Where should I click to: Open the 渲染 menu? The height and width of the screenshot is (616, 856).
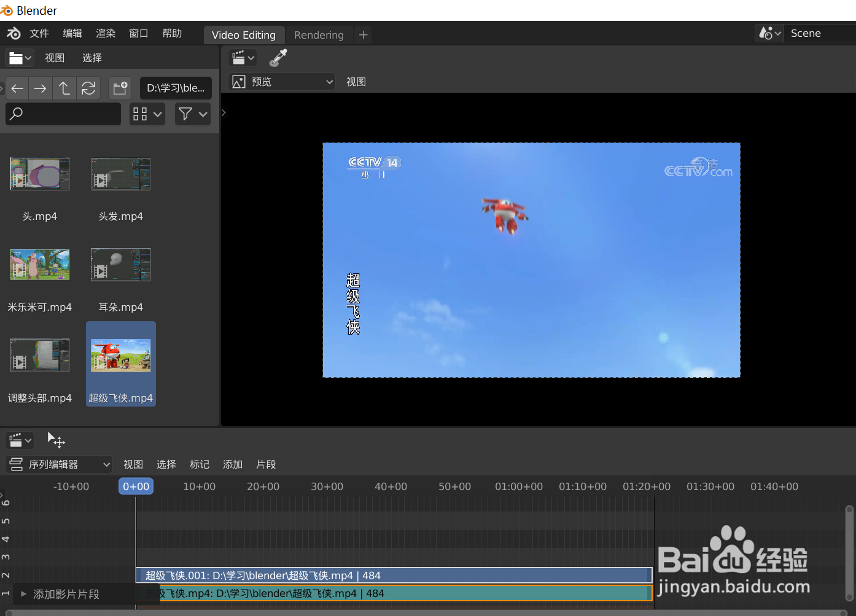(106, 34)
